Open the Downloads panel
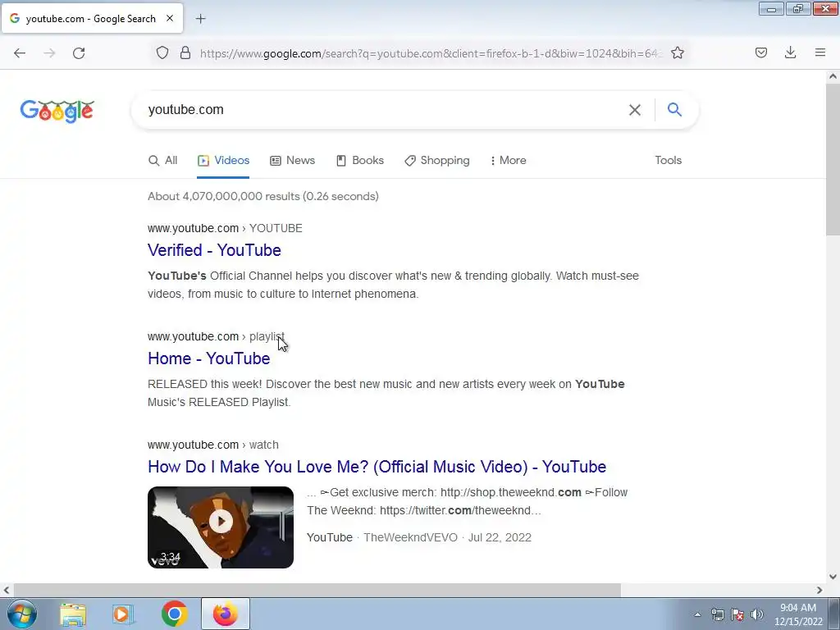Image resolution: width=840 pixels, height=630 pixels. [x=790, y=52]
